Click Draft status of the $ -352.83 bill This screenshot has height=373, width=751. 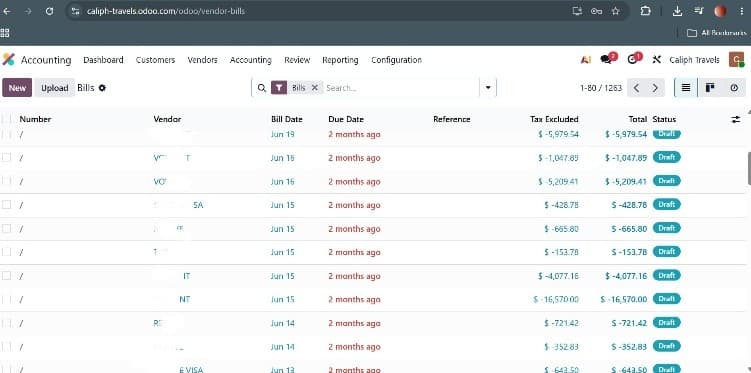666,346
